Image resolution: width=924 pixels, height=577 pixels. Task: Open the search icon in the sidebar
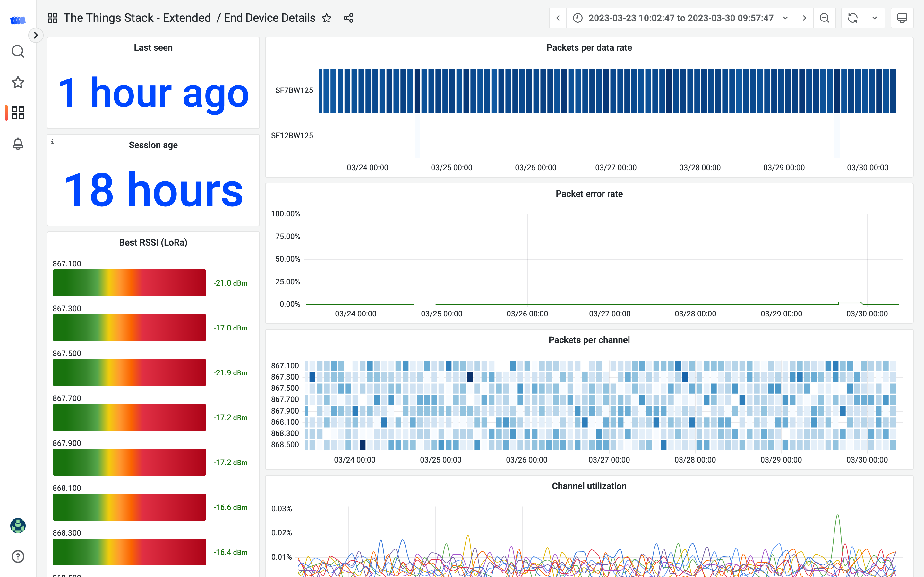[x=18, y=51]
